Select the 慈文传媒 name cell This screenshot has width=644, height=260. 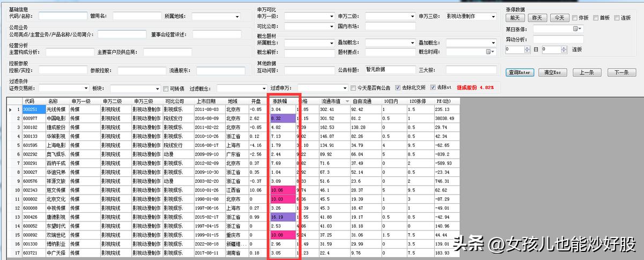(57, 190)
